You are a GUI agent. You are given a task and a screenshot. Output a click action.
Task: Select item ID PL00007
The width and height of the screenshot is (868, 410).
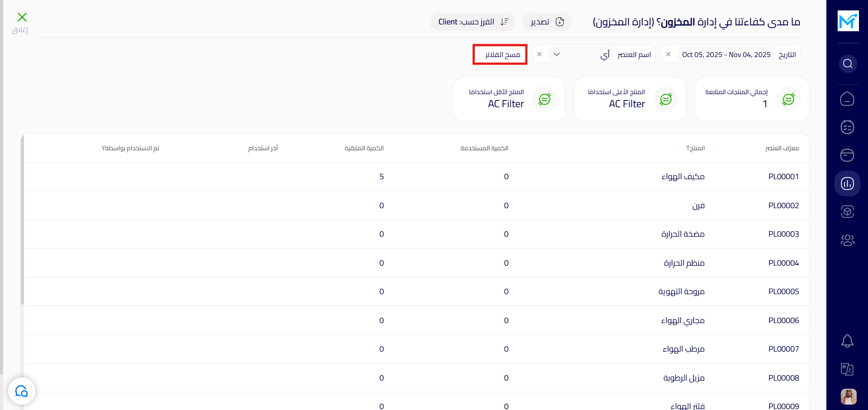point(783,349)
